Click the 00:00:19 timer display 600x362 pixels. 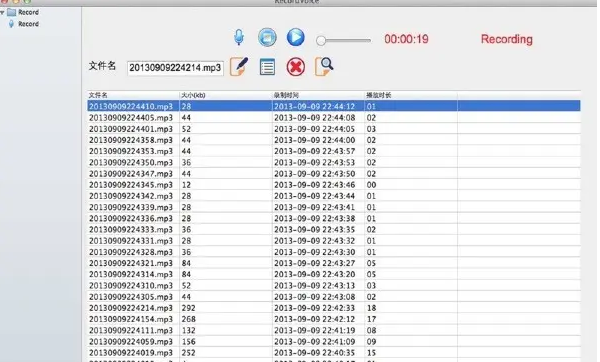[406, 39]
